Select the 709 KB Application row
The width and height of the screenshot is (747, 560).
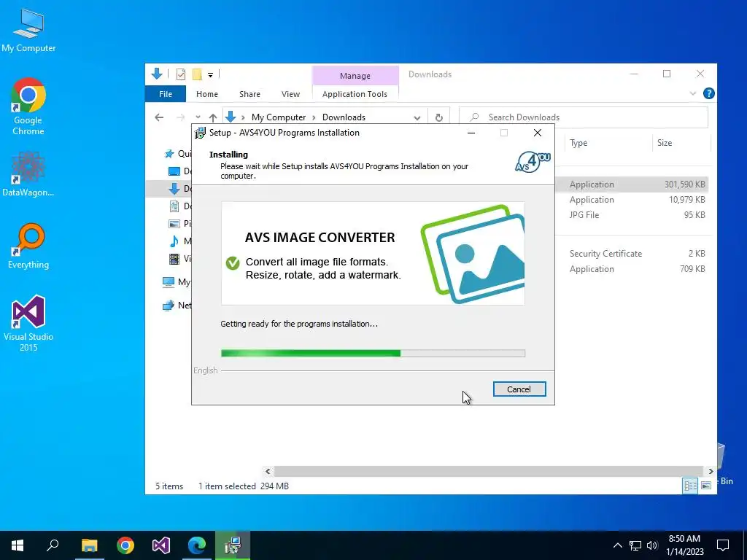coord(632,268)
